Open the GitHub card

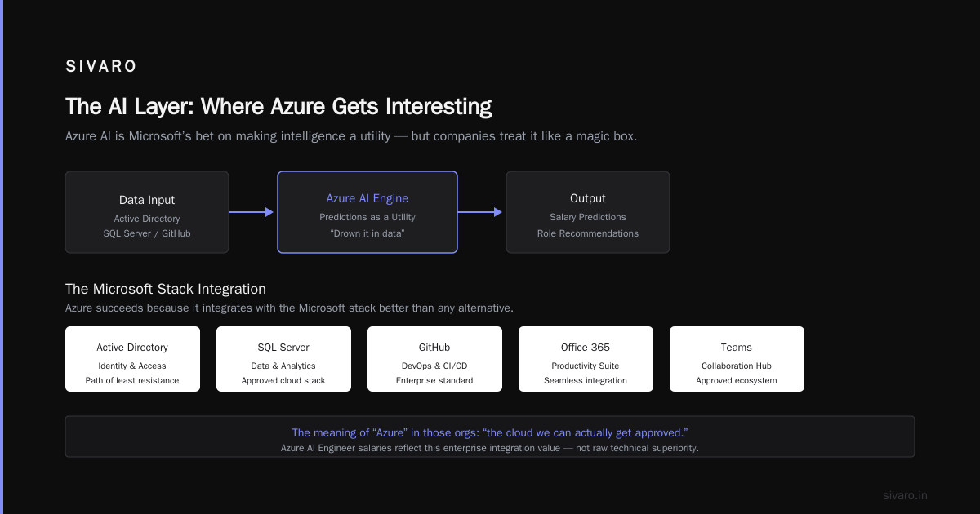click(434, 359)
